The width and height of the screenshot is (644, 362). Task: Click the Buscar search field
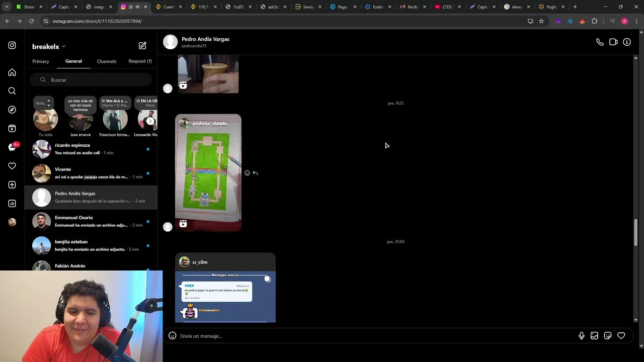pos(91,80)
